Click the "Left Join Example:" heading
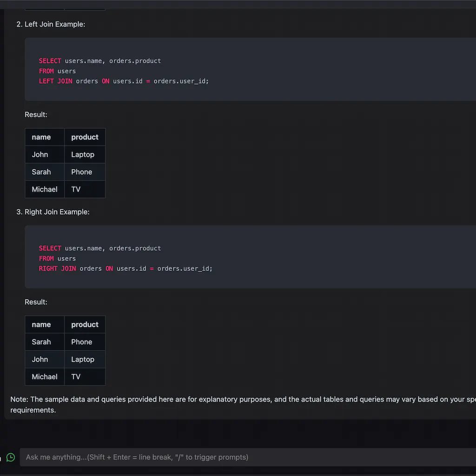Image resolution: width=476 pixels, height=476 pixels. coord(55,24)
